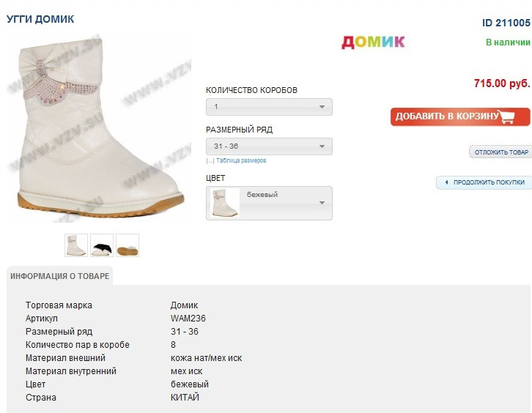Switch to the Информация о товаре tab

59,276
